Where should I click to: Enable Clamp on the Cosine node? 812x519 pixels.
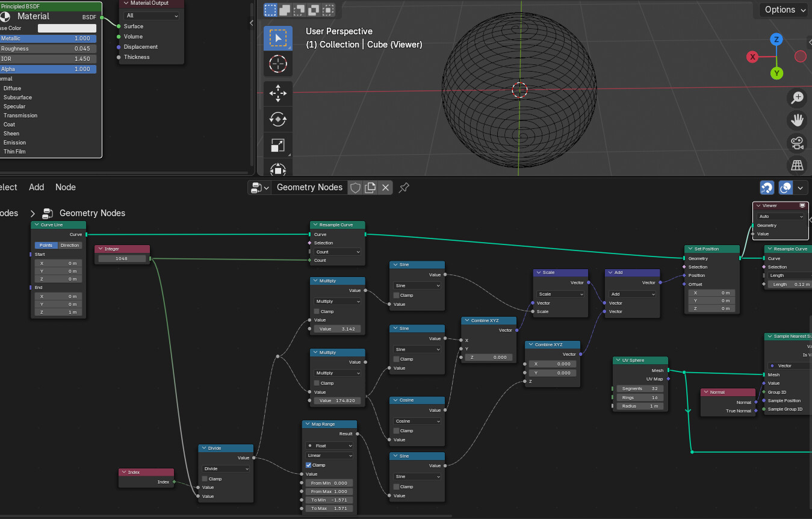pos(397,430)
